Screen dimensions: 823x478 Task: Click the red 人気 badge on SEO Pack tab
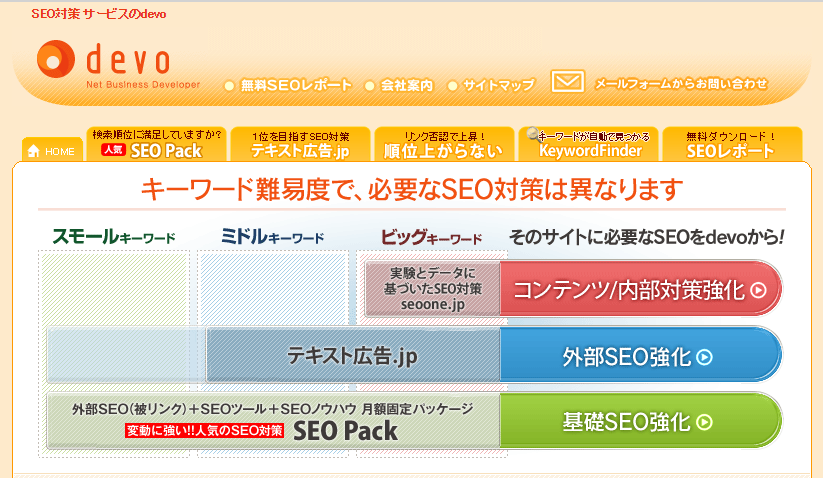click(x=113, y=151)
